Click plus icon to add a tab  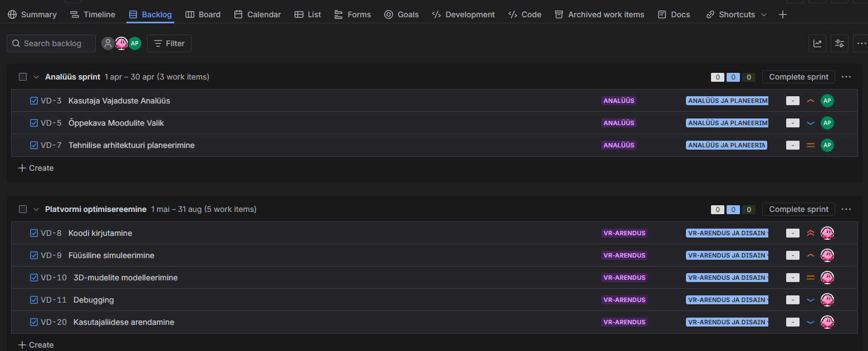[x=783, y=14]
